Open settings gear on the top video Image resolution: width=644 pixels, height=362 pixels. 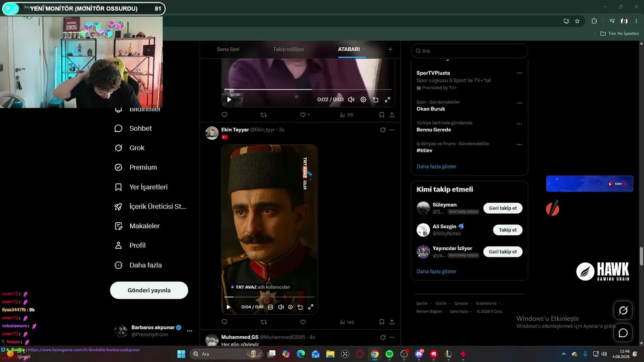(363, 100)
